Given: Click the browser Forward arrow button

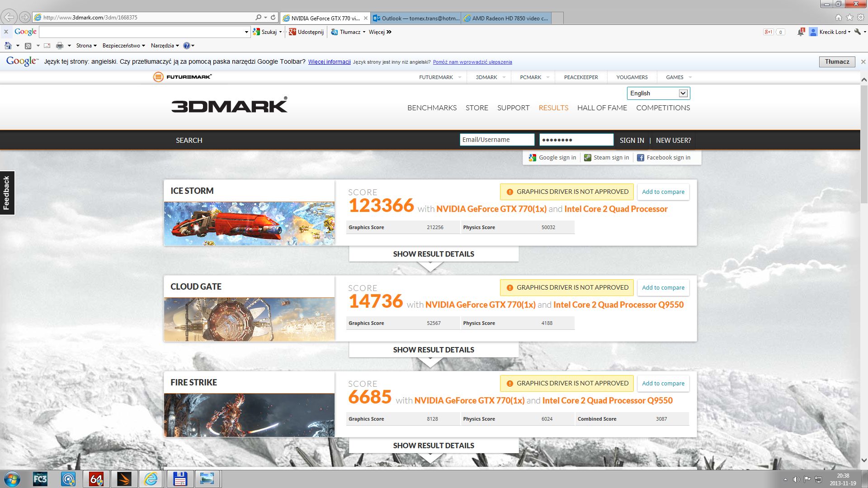Looking at the screenshot, I should point(25,18).
